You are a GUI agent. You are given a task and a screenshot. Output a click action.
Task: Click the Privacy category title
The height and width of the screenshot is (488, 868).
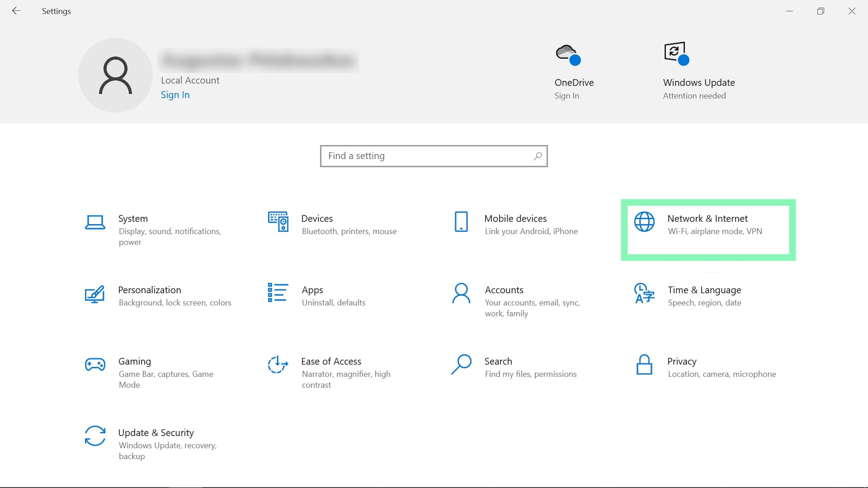(x=682, y=361)
